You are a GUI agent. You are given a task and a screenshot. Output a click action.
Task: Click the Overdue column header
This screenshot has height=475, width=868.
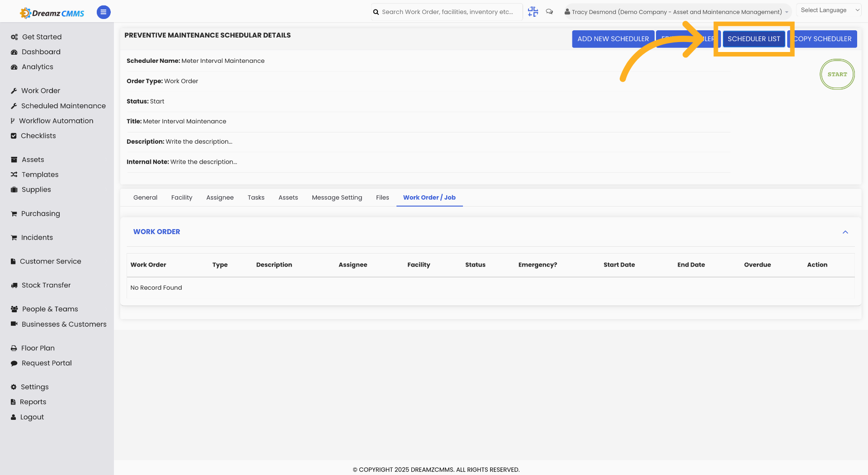(758, 265)
